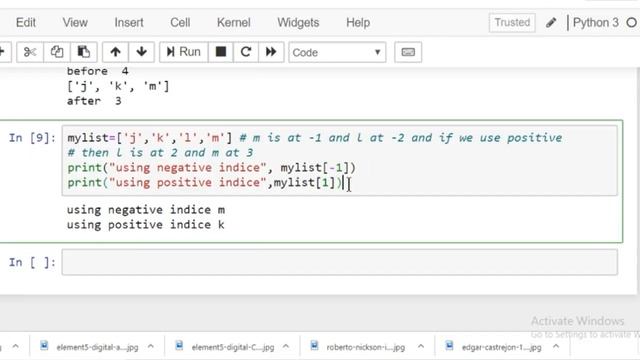This screenshot has width=640, height=360.
Task: Expand options for element5-digital-a....jpg download
Action: (151, 347)
